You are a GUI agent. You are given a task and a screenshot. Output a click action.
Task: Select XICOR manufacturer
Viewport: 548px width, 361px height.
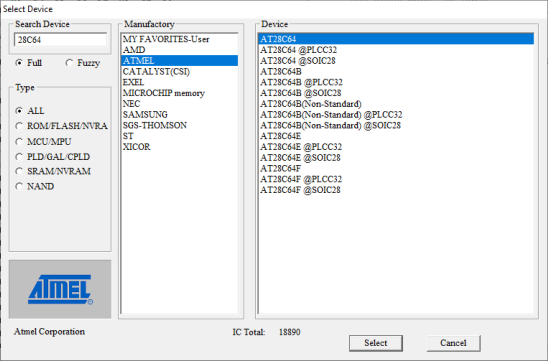179,147
